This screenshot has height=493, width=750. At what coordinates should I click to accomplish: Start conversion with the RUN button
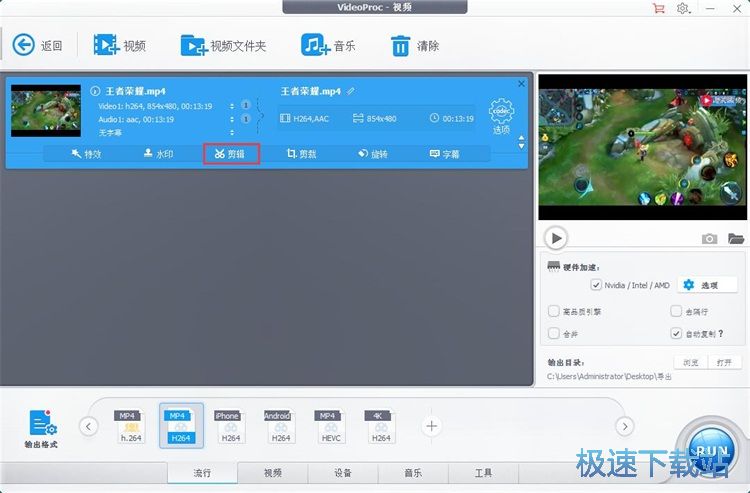pyautogui.click(x=711, y=450)
